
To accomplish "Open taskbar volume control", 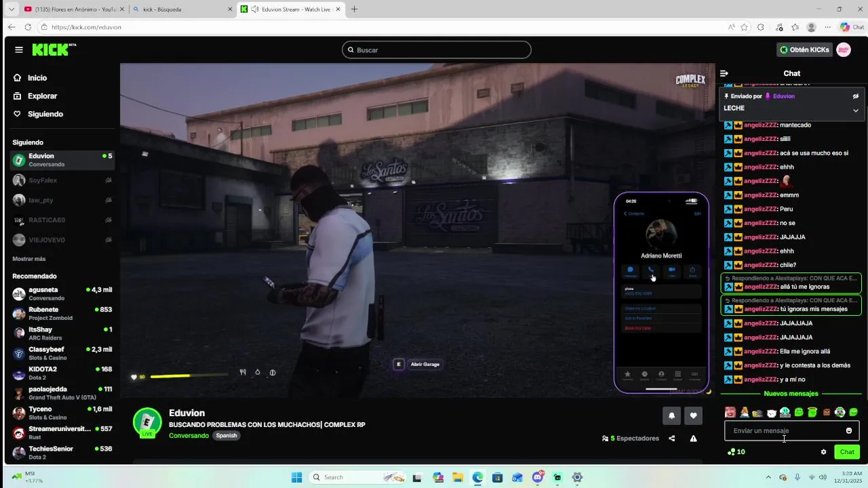I will pos(823,477).
